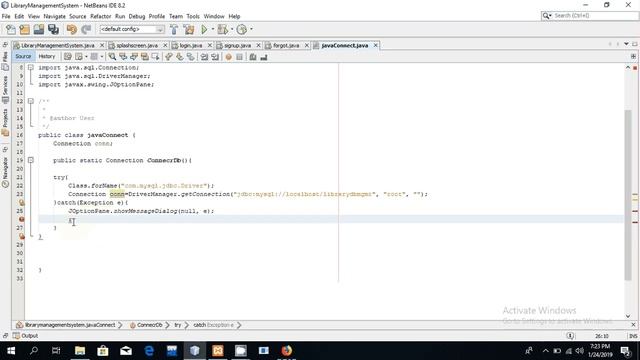Click the Stop Macro Recording icon

pyautogui.click(x=240, y=57)
